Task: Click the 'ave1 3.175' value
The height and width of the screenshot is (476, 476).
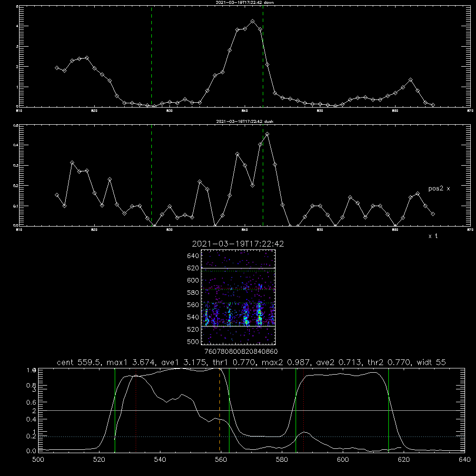Action: [186, 362]
